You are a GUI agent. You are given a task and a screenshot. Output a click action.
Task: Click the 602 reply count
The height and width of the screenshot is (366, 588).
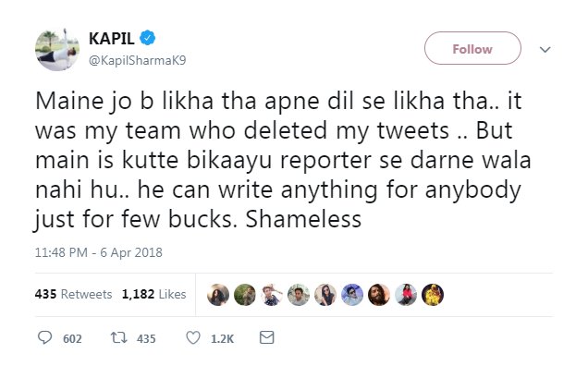pyautogui.click(x=72, y=339)
